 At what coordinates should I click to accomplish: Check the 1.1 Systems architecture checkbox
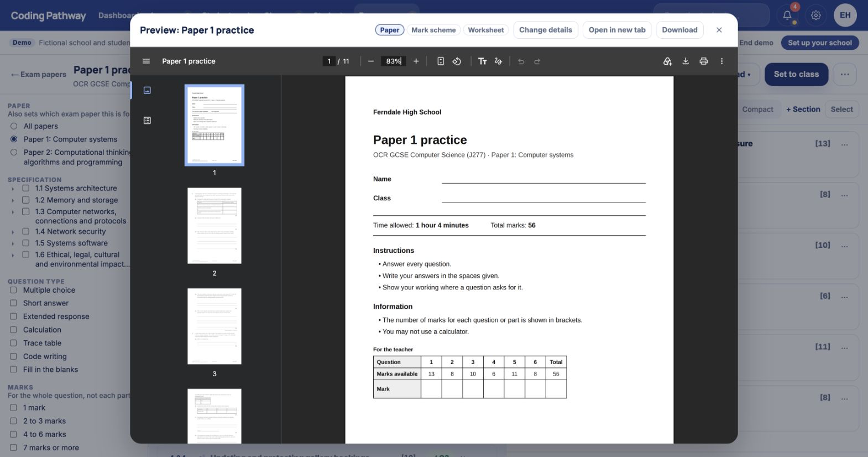click(x=25, y=188)
